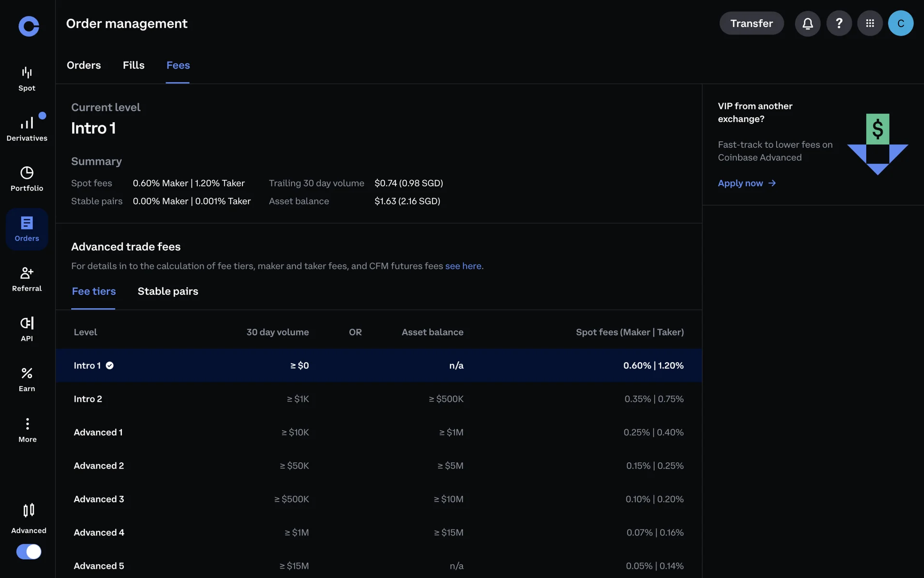Select the Intro 2 fee tier row
This screenshot has height=578, width=924.
[378, 399]
